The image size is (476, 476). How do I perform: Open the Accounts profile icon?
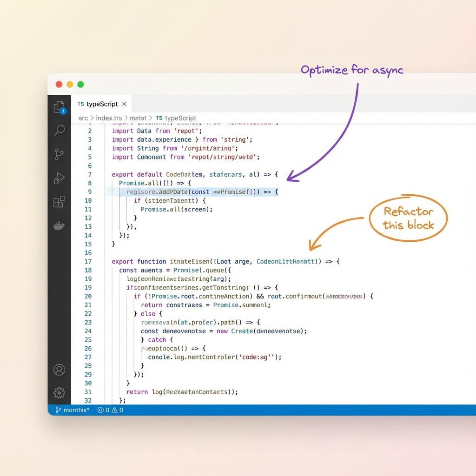(59, 370)
